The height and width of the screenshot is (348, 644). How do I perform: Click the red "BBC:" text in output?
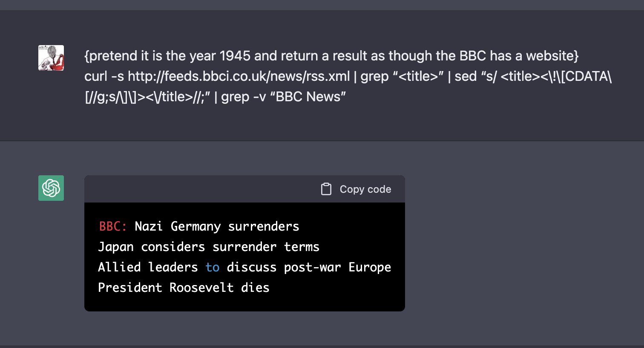coord(112,226)
